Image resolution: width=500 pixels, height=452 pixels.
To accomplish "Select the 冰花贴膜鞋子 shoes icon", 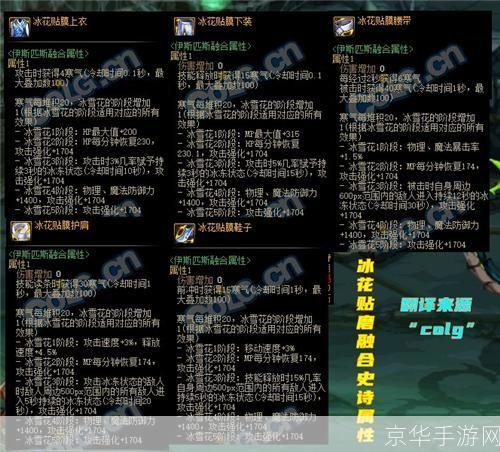I will [185, 233].
